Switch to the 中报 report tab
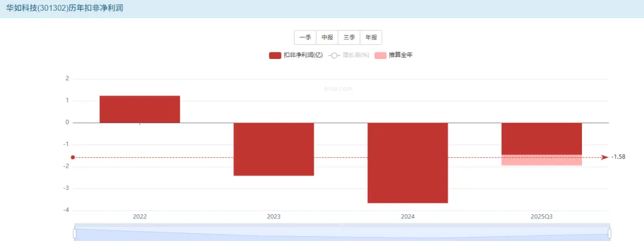The image size is (644, 244). (x=327, y=37)
